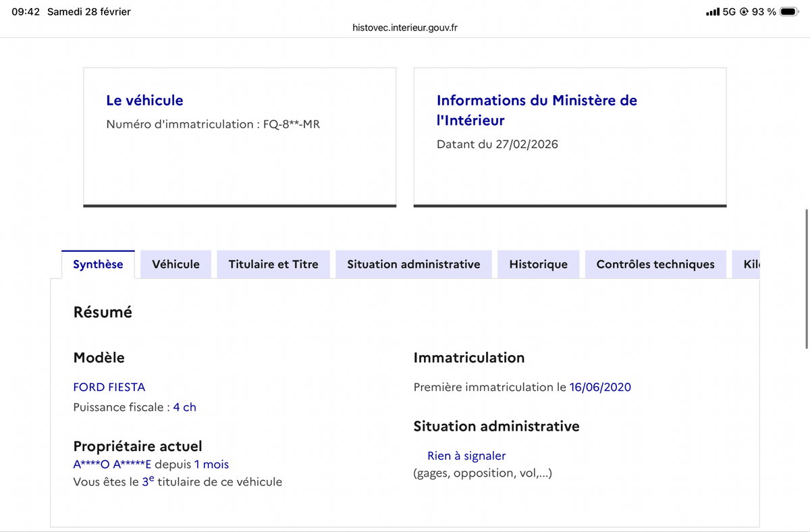810x532 pixels.
Task: Tap the histovec.interieur.gouv.fr address bar
Action: coord(405,28)
